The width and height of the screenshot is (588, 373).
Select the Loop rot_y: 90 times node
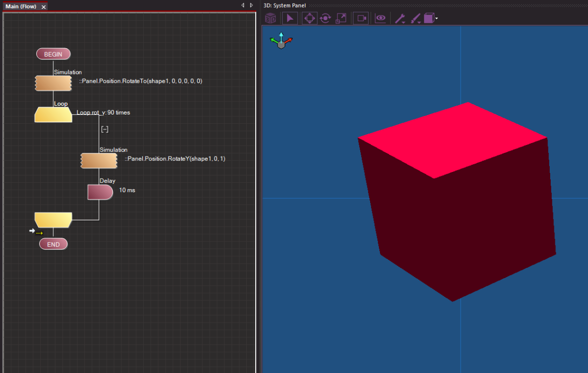coord(53,114)
